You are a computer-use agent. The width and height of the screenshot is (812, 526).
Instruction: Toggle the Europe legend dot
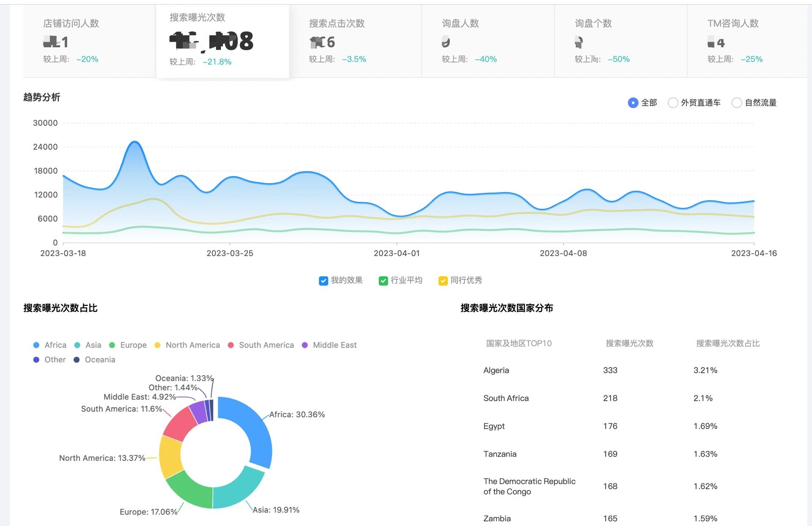pyautogui.click(x=112, y=345)
